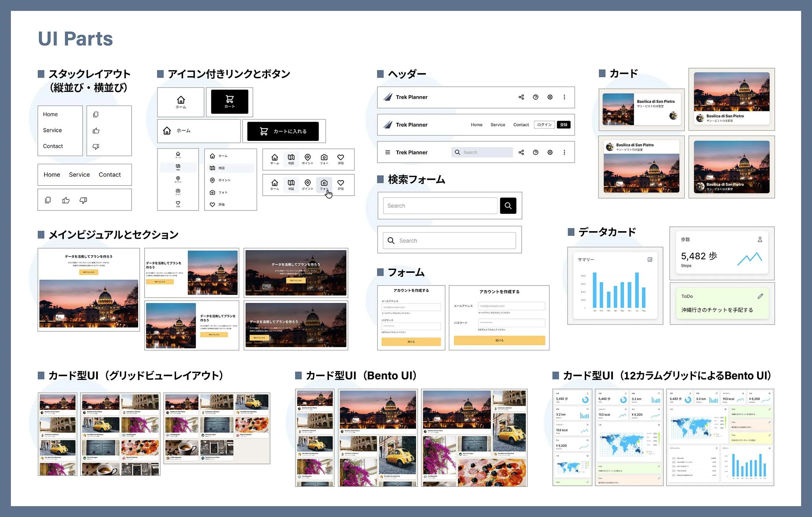Focus Search field with inline magnifier icon
Image resolution: width=812 pixels, height=517 pixels.
pyautogui.click(x=449, y=241)
